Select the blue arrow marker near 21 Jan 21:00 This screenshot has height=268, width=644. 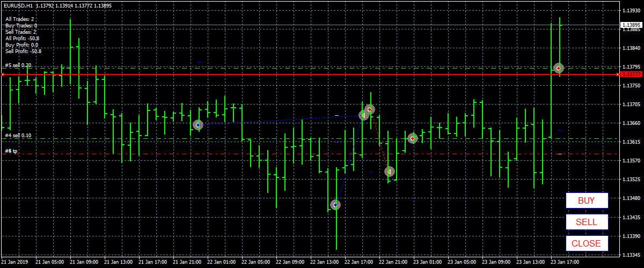(x=197, y=125)
